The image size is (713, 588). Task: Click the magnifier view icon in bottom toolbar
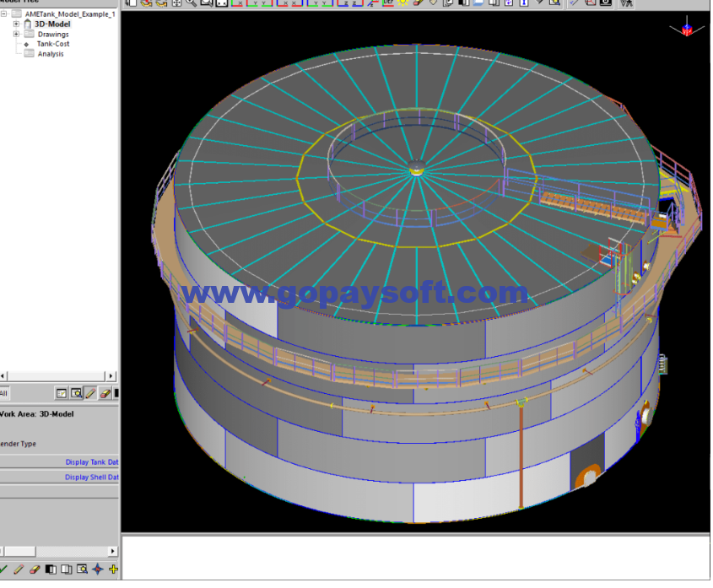(83, 569)
